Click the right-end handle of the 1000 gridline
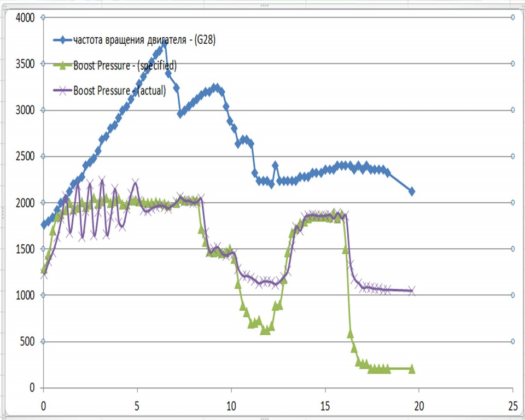525x420 pixels. coord(512,295)
